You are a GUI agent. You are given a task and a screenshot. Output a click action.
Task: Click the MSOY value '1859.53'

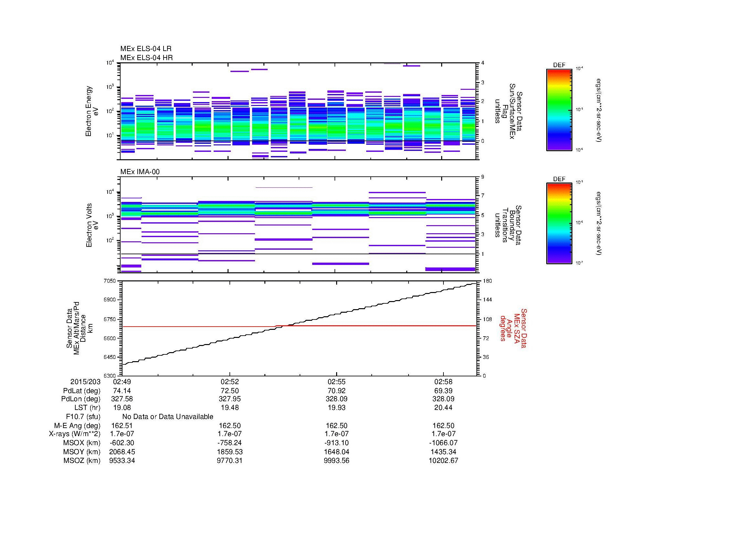[229, 452]
